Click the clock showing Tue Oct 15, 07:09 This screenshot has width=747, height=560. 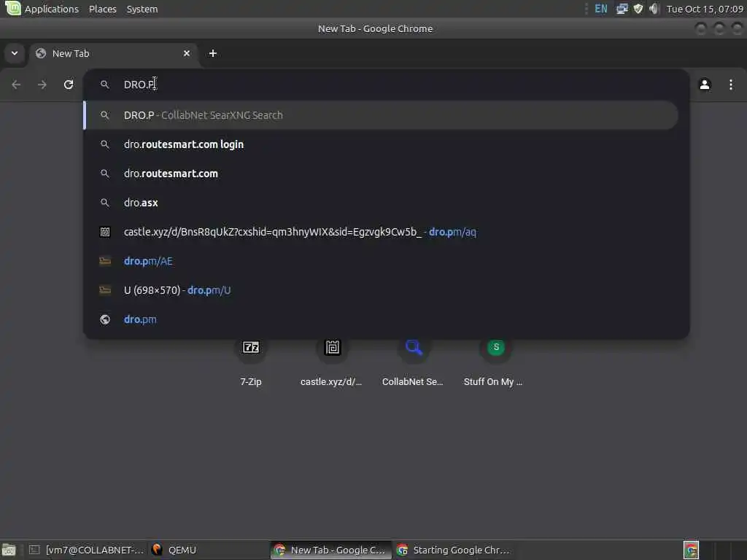[705, 9]
